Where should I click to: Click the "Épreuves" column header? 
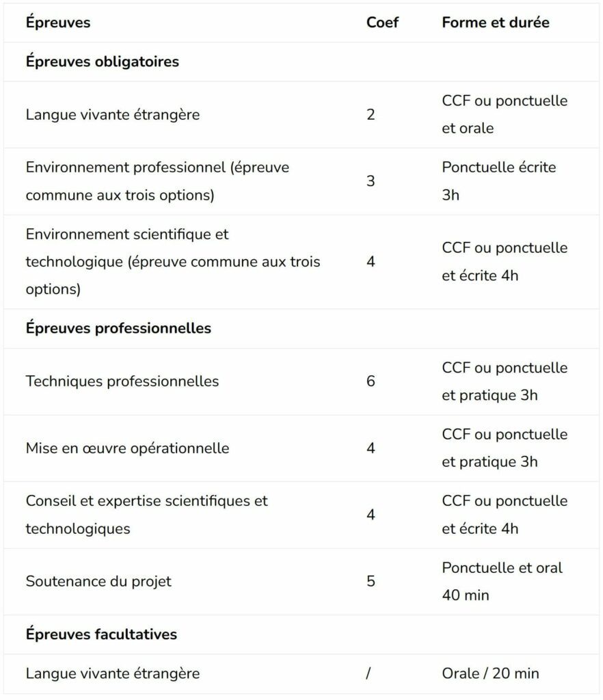[58, 23]
